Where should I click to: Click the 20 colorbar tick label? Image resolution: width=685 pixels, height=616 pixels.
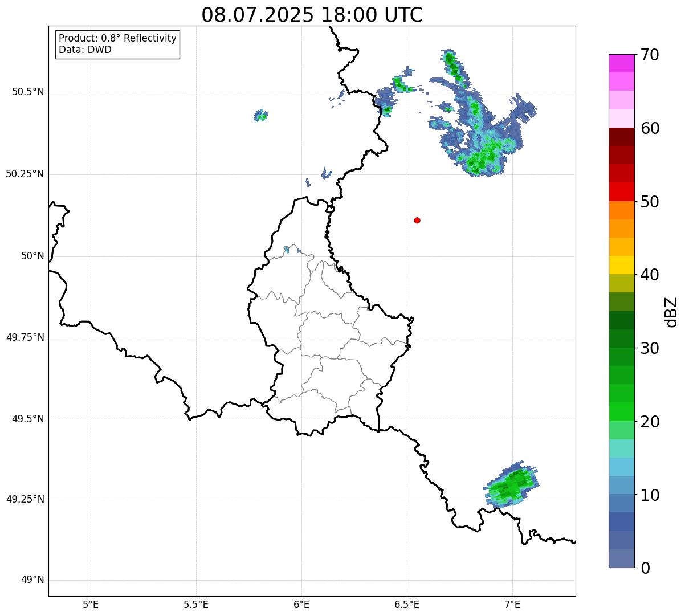pos(649,422)
